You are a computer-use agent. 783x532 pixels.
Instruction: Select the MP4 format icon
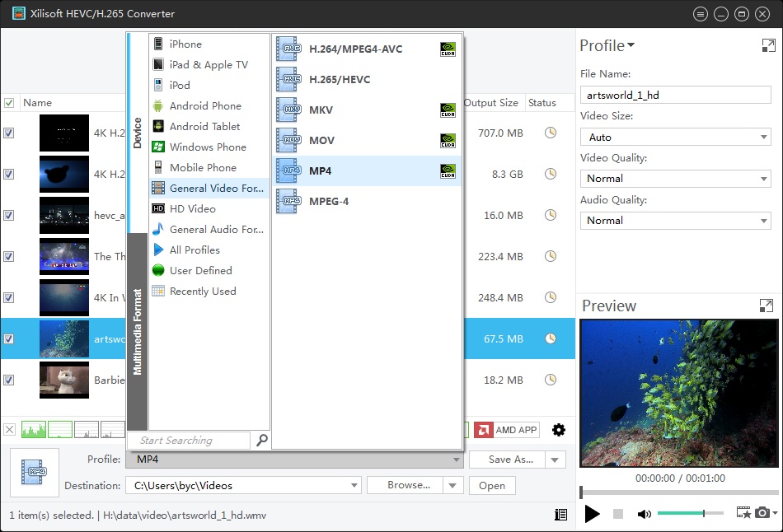point(288,170)
